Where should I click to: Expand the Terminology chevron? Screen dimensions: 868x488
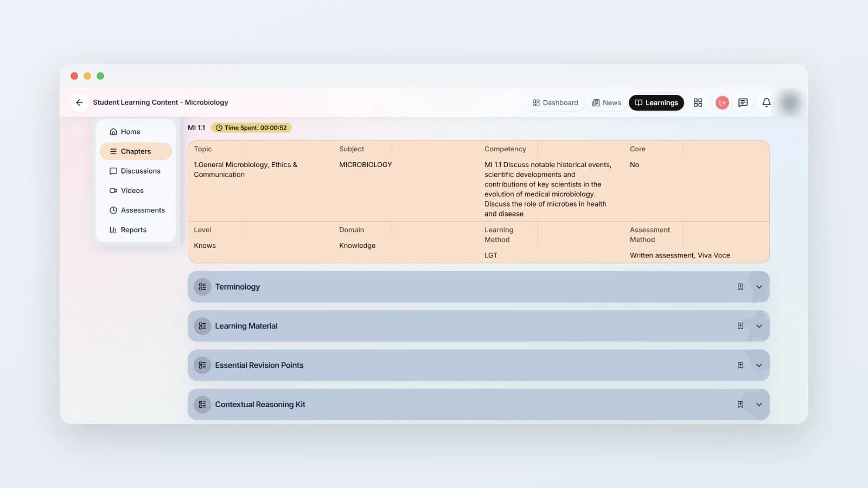[x=759, y=287]
